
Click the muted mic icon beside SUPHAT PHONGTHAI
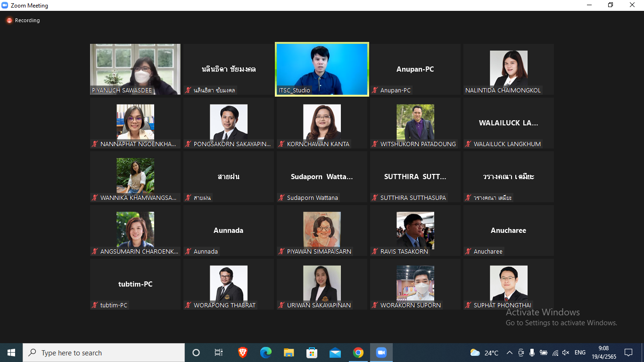click(x=469, y=305)
